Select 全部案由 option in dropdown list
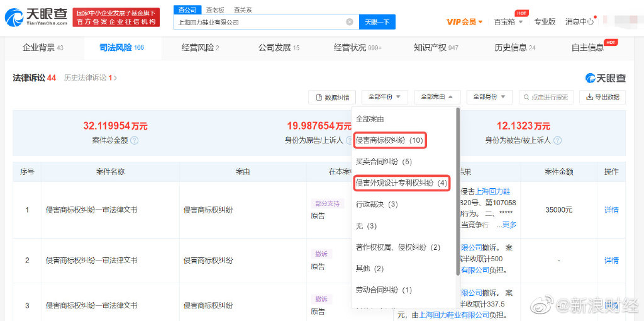Viewport: 644px width, 321px height. pyautogui.click(x=370, y=119)
